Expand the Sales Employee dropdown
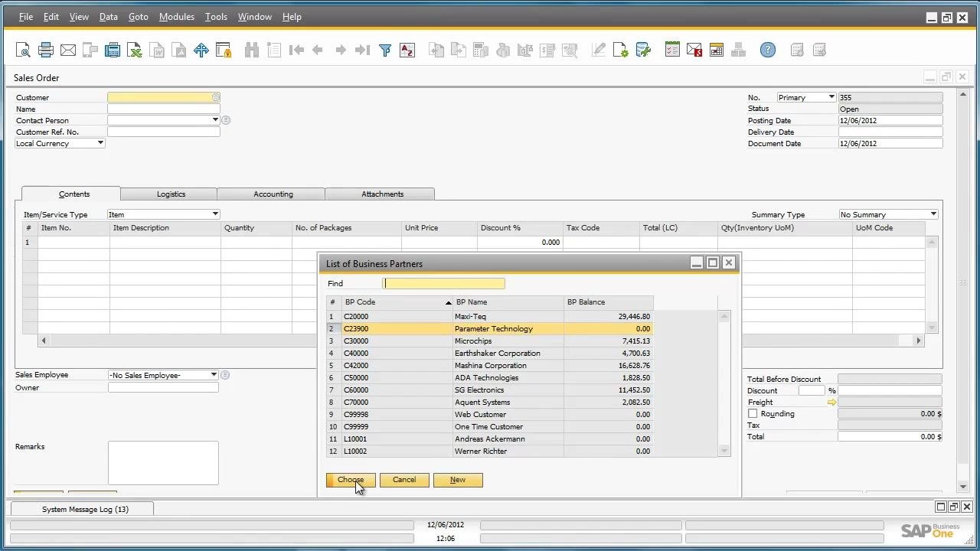Image resolution: width=980 pixels, height=551 pixels. tap(214, 375)
